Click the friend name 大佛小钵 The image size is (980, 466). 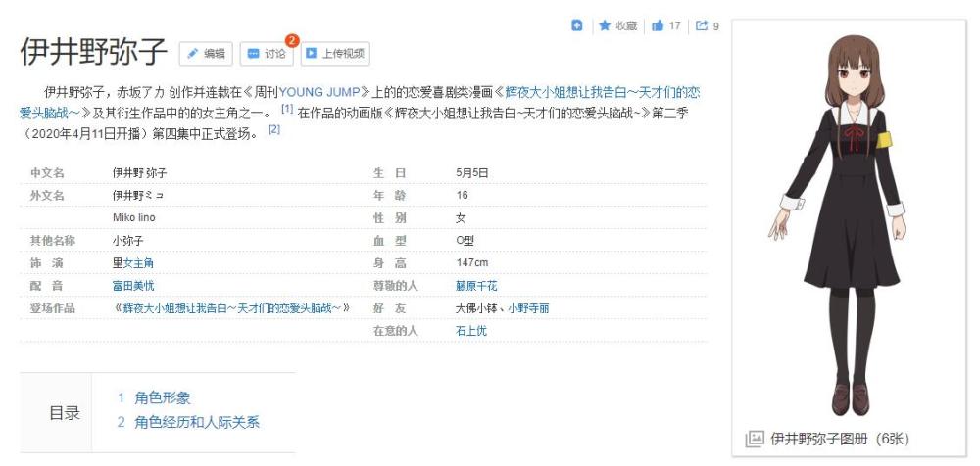[476, 308]
